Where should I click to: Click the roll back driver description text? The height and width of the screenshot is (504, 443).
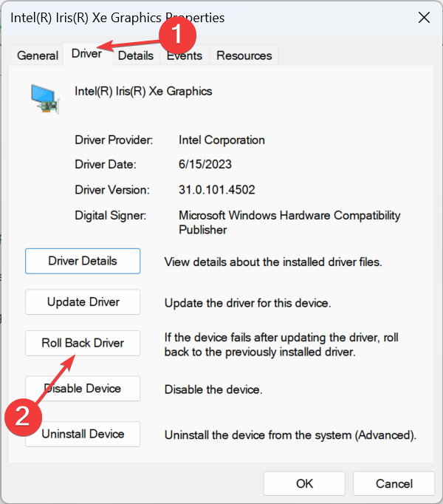281,344
